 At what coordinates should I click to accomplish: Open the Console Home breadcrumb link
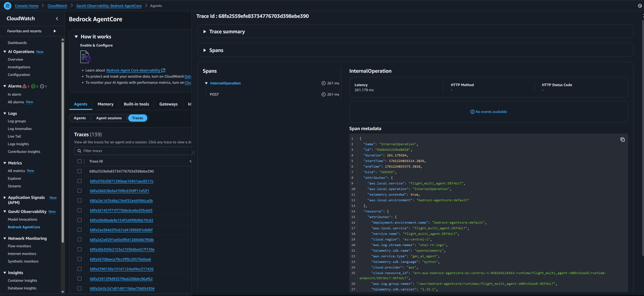pyautogui.click(x=26, y=6)
